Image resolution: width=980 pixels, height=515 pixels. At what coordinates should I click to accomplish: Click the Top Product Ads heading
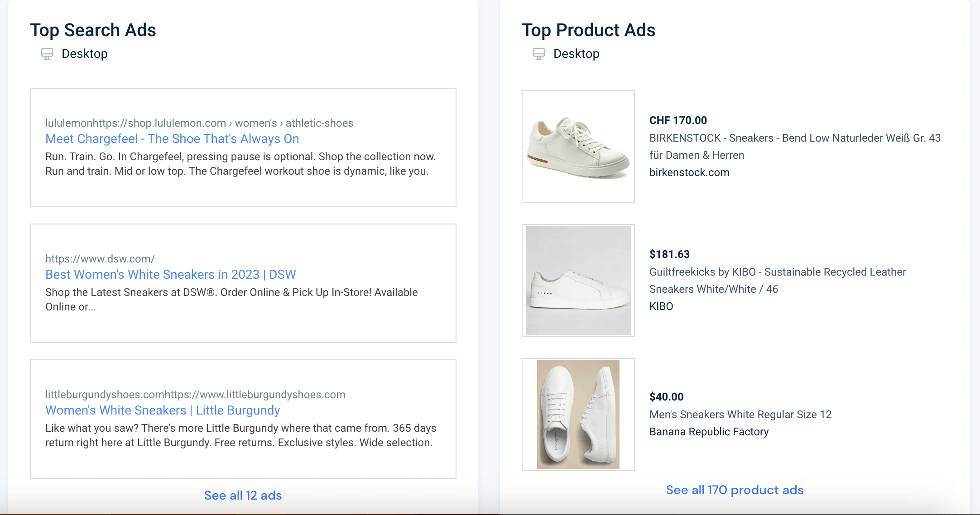point(588,30)
